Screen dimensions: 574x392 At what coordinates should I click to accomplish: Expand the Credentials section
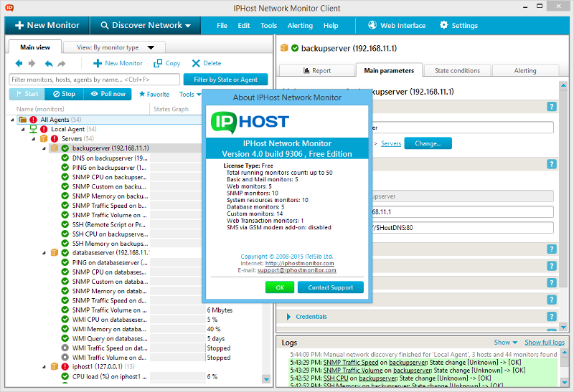pyautogui.click(x=289, y=316)
